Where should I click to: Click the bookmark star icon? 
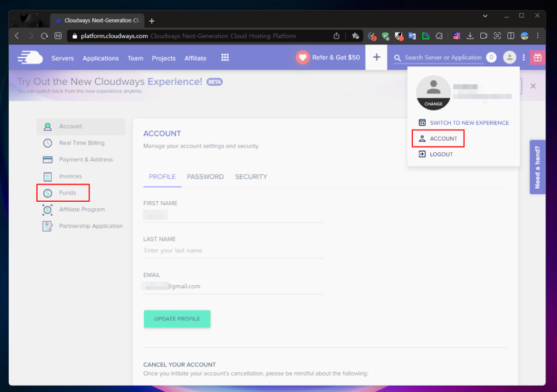[355, 36]
